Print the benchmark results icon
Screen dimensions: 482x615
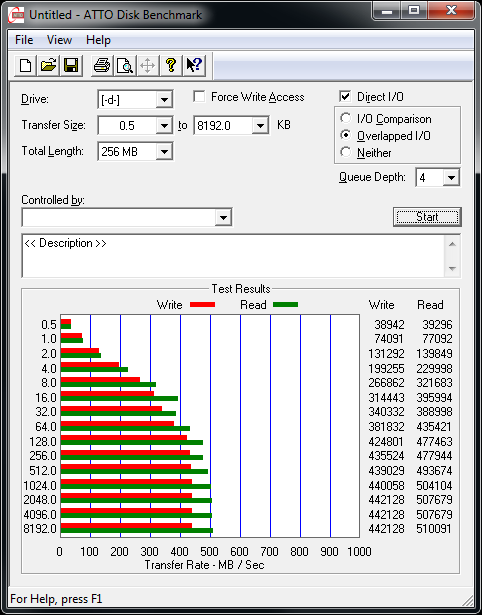coord(102,65)
